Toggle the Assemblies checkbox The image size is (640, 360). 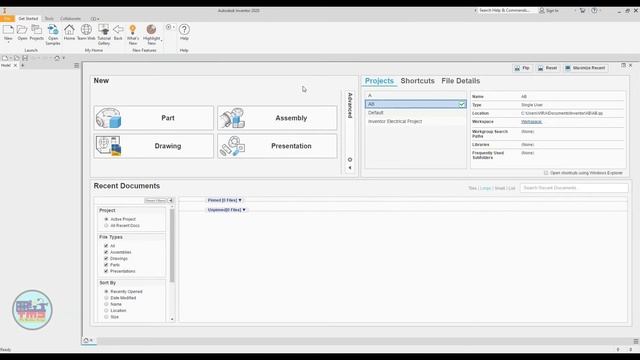[x=106, y=252]
